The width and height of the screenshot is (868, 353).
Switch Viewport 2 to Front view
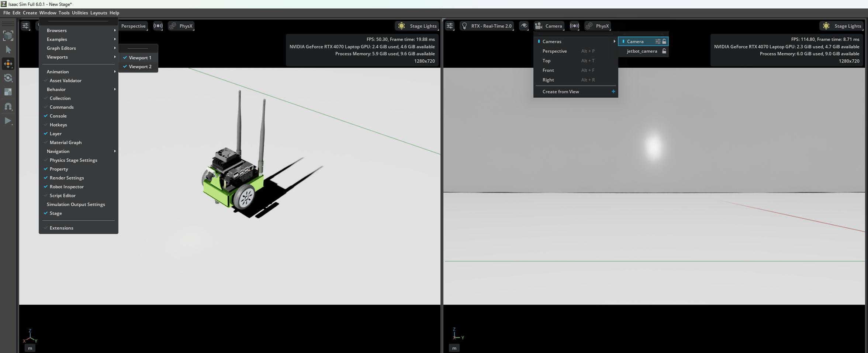576,70
